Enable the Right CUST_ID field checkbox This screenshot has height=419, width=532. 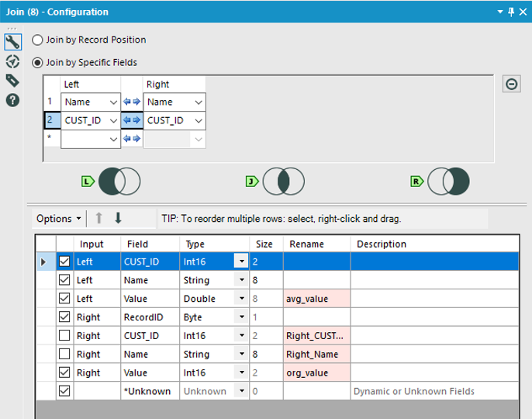point(64,336)
